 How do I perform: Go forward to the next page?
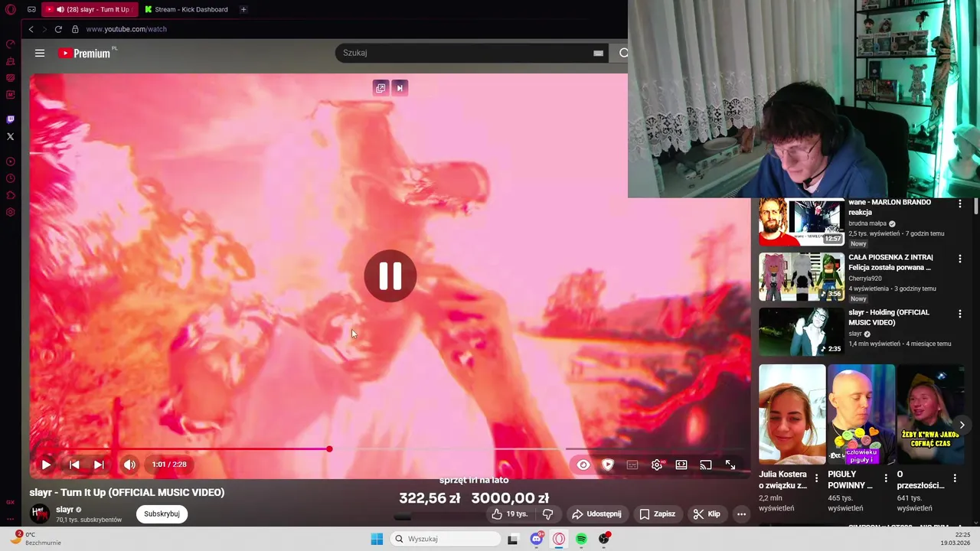(44, 29)
